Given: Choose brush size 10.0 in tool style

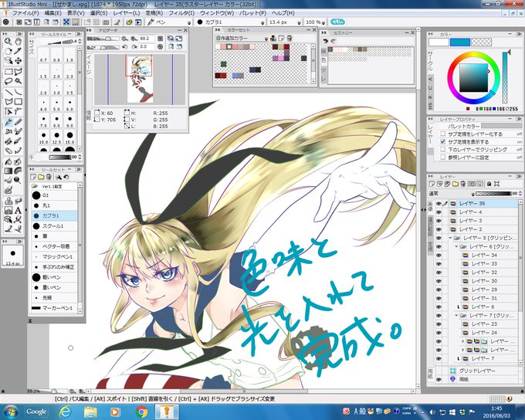Looking at the screenshot, I should point(43,137).
